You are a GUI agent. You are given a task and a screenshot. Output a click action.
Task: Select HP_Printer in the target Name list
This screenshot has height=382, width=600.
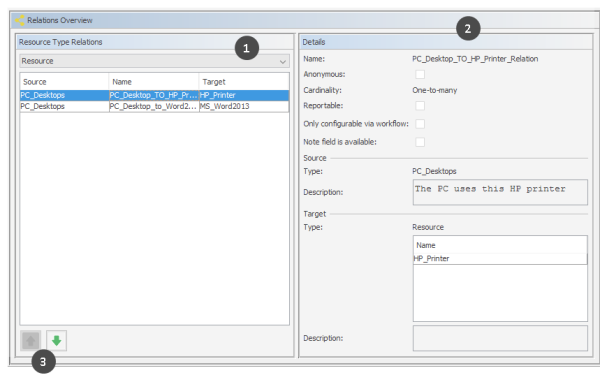(500, 259)
